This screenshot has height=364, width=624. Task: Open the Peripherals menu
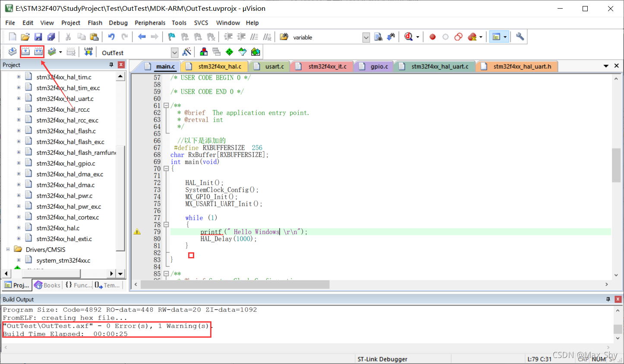pos(150,23)
